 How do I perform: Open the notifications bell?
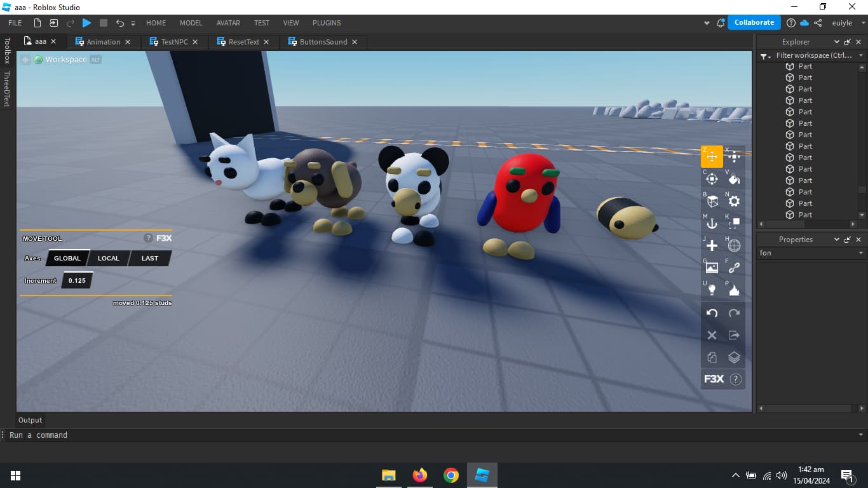coord(721,23)
